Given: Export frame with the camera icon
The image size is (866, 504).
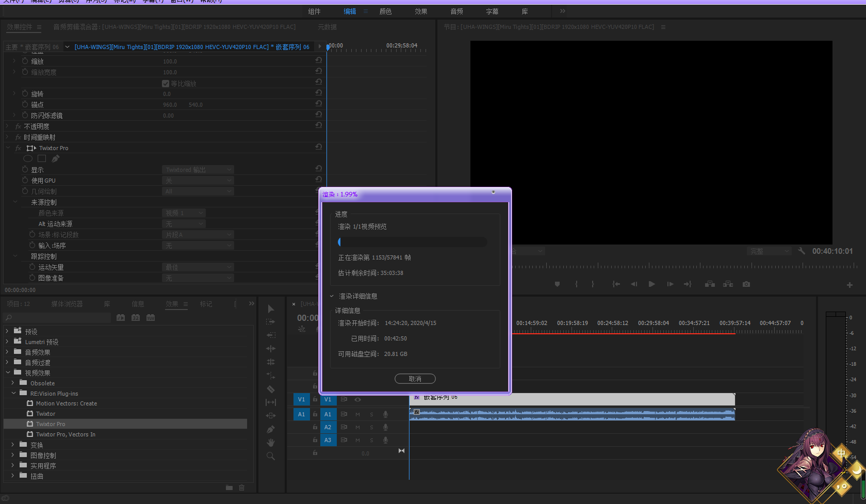Looking at the screenshot, I should tap(746, 284).
